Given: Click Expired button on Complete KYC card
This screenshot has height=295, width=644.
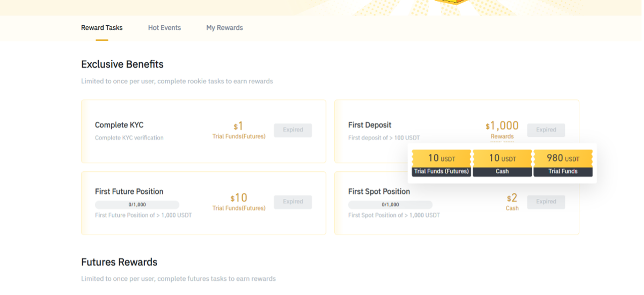Looking at the screenshot, I should tap(293, 130).
